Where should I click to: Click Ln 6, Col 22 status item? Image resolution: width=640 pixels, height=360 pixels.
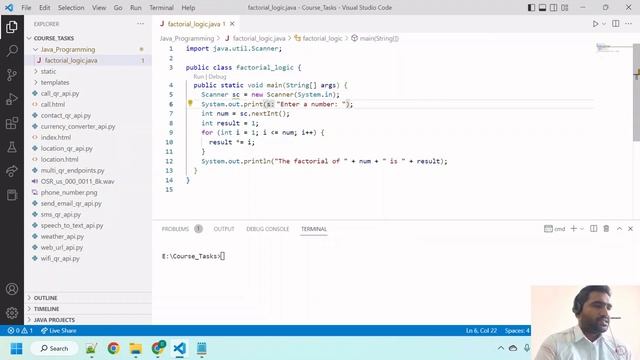tap(482, 331)
